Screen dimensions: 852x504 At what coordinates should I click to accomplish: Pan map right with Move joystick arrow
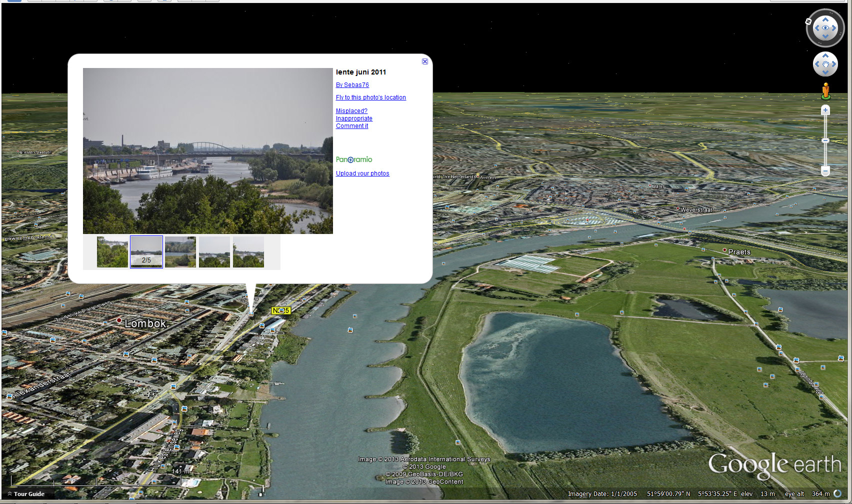point(834,64)
